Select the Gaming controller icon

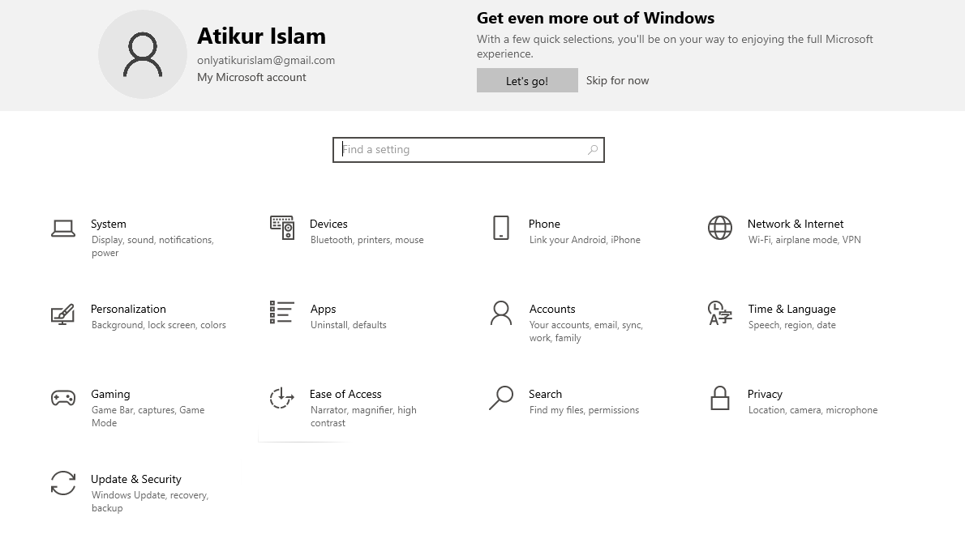click(63, 399)
